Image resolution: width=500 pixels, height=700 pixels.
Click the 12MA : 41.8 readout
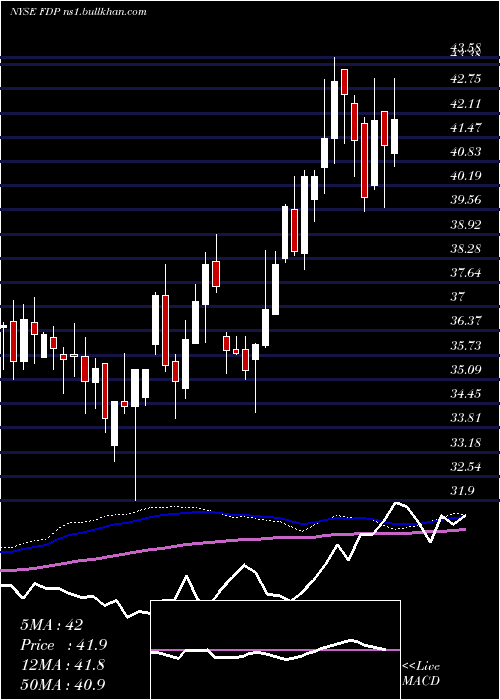63,665
